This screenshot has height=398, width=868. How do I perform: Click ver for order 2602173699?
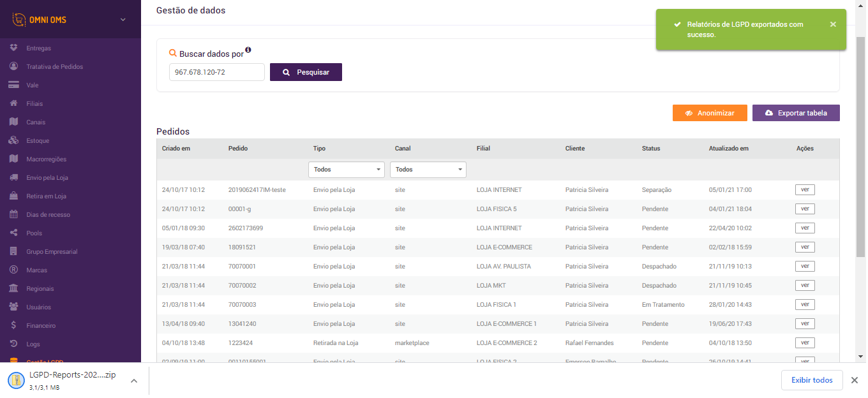805,228
